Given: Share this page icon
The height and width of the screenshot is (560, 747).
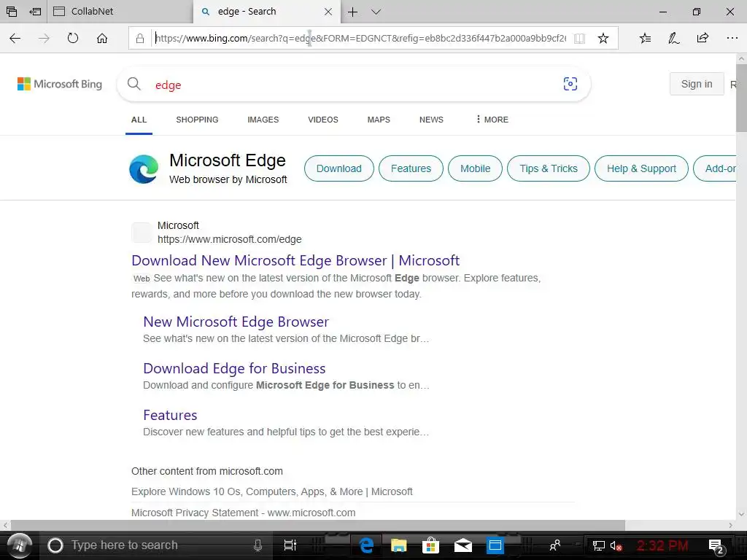Looking at the screenshot, I should click(703, 38).
